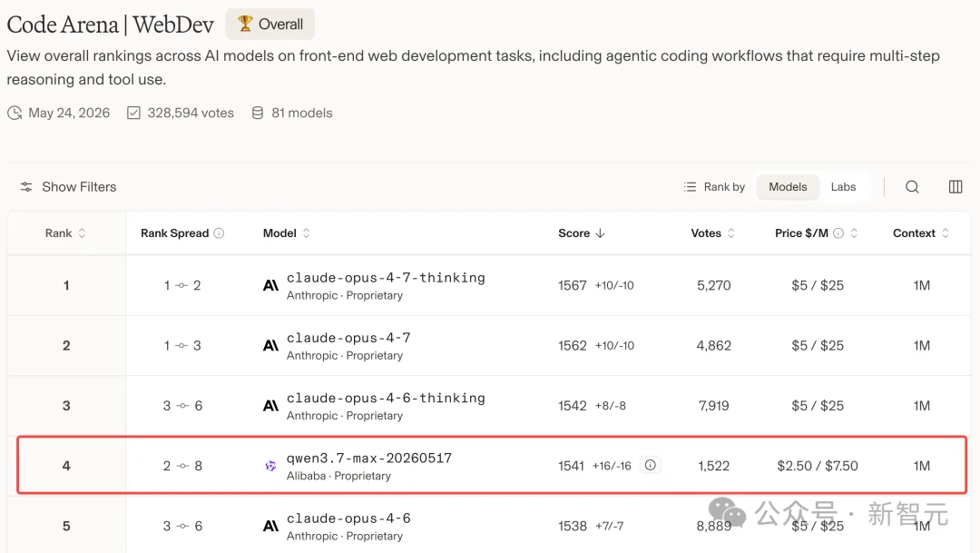The height and width of the screenshot is (553, 980).
Task: Click the info icon in the qwen3.7-max score cell
Action: (650, 466)
